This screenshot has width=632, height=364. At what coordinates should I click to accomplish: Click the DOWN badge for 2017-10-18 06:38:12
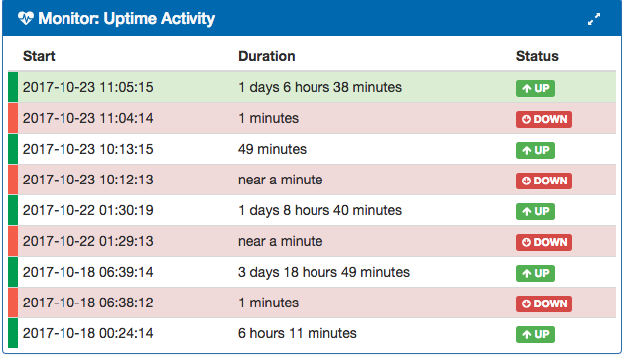[x=544, y=303]
